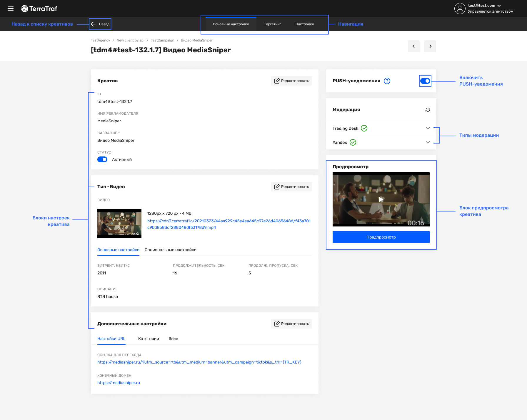Switch to Основные настройки top tab

(x=231, y=24)
